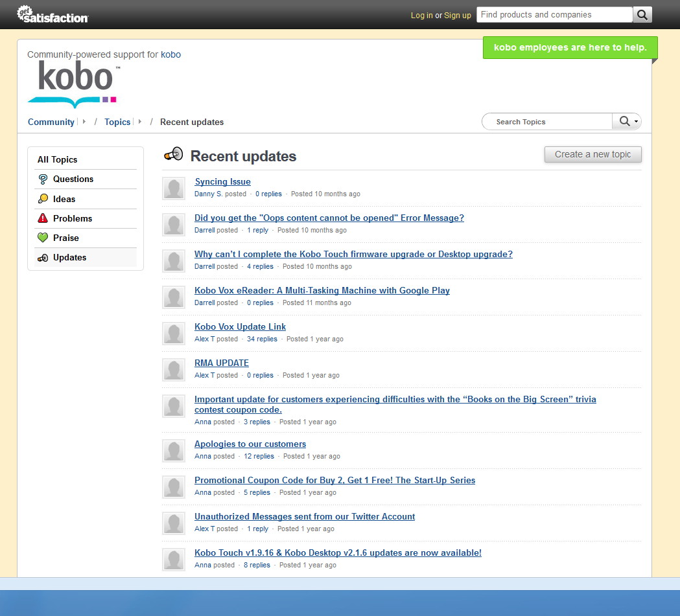Expand the Community breadcrumb arrow
The image size is (680, 616).
[84, 122]
